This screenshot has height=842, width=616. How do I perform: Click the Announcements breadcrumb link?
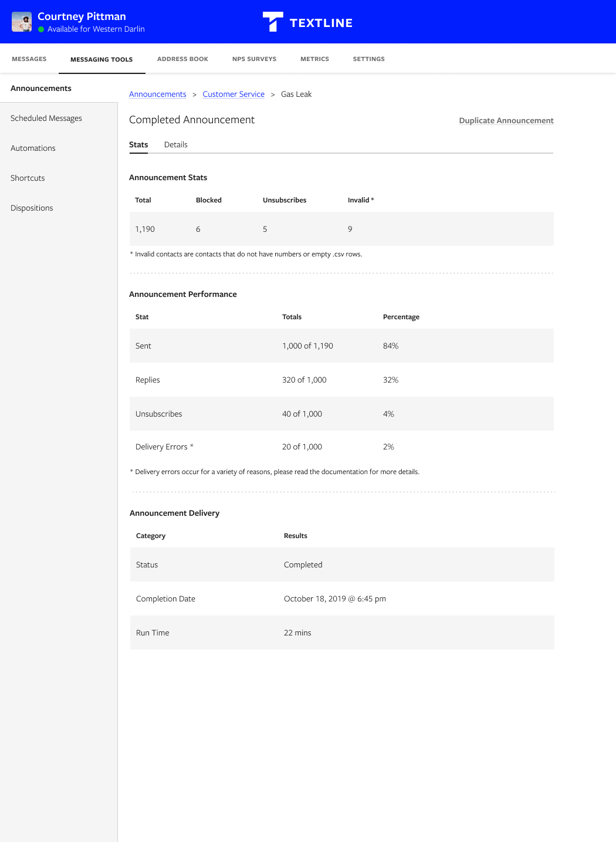coord(158,94)
